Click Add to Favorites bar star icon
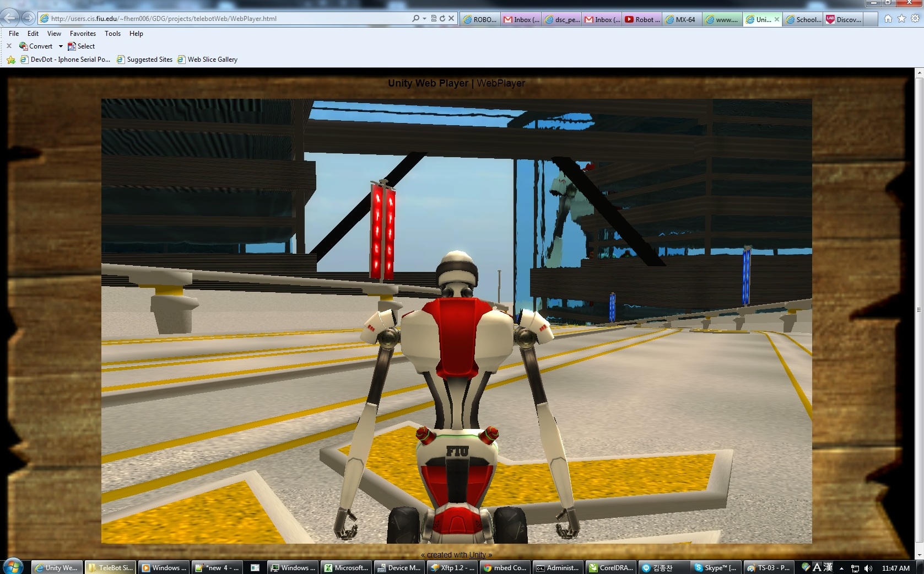The image size is (924, 574). [11, 60]
